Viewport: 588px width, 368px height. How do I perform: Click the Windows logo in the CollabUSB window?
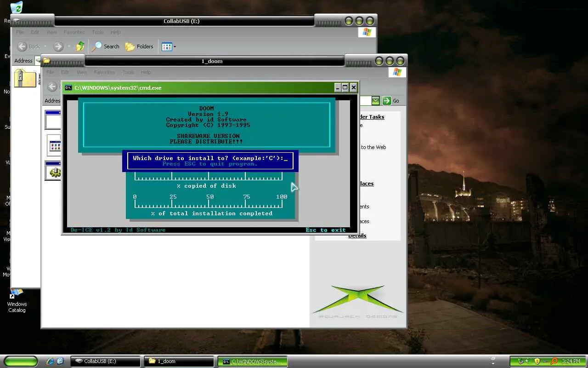(367, 32)
